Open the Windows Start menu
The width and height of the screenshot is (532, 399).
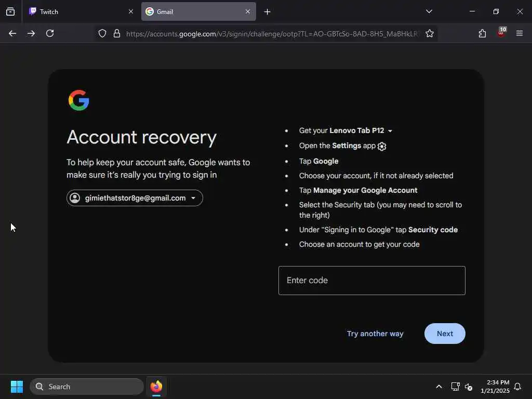click(x=17, y=387)
